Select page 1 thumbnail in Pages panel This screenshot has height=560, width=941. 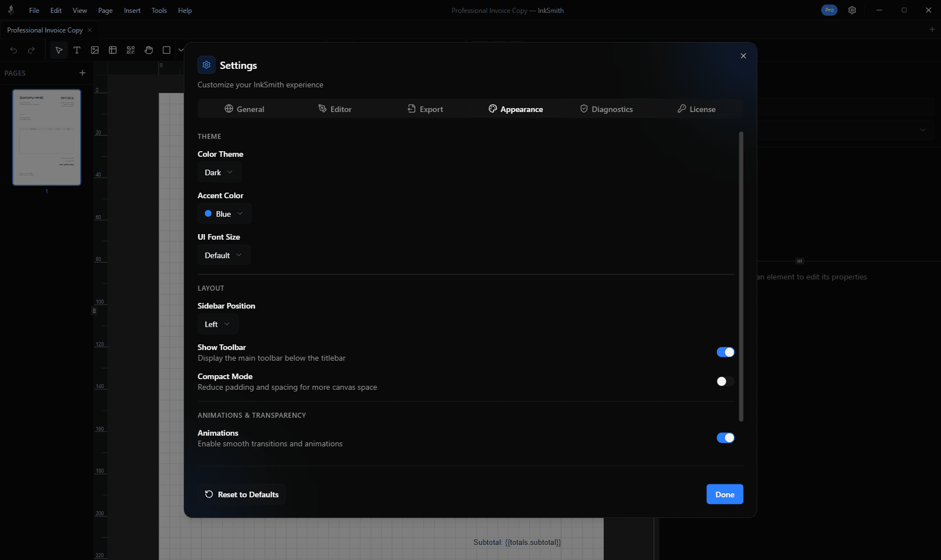coord(47,138)
